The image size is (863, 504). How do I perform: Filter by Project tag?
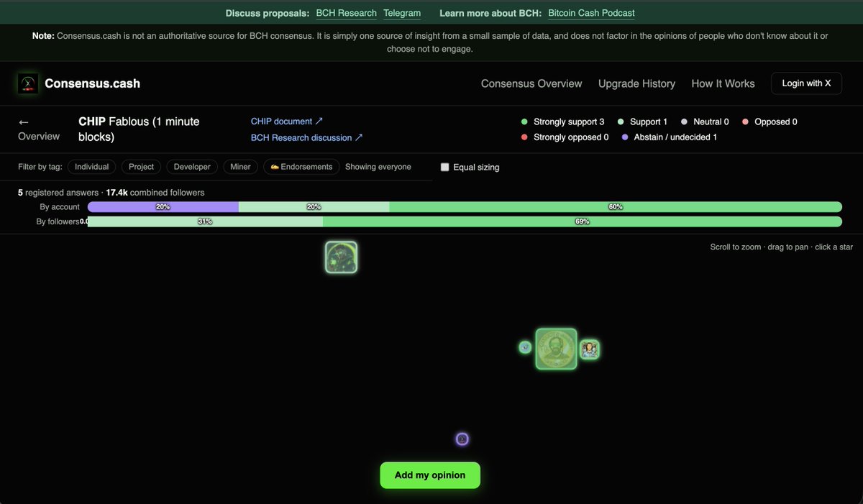tap(141, 167)
